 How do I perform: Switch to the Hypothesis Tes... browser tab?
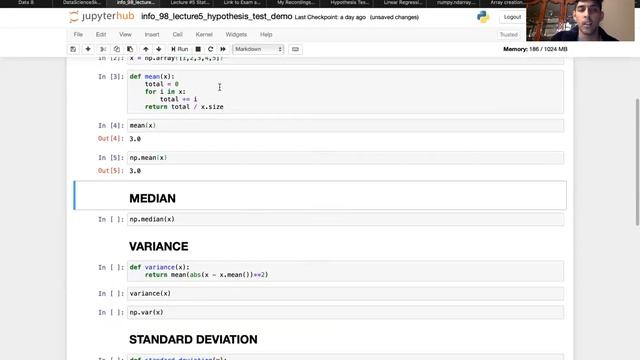tap(349, 3)
